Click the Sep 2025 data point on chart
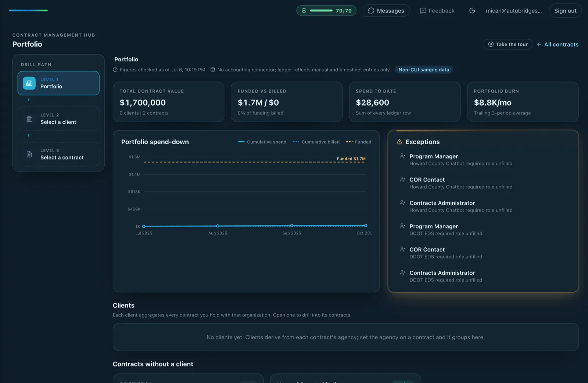 [292, 226]
